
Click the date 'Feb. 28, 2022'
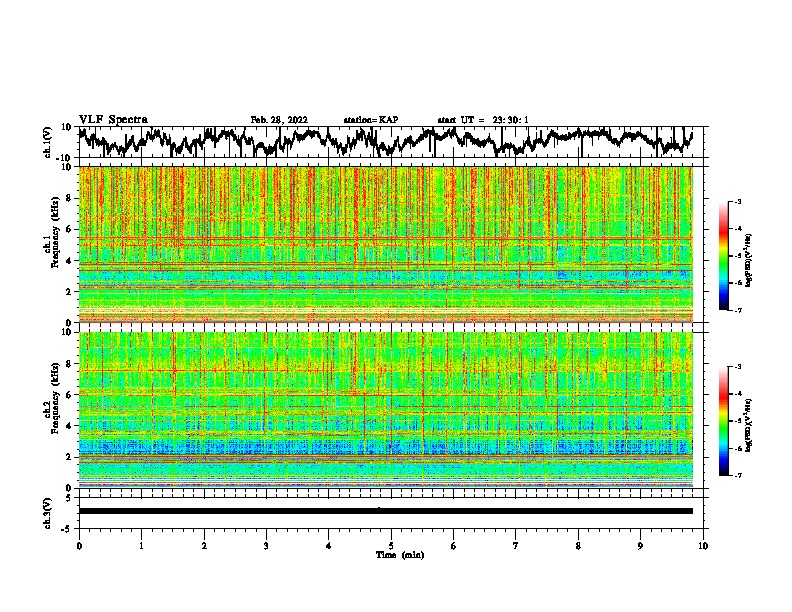click(x=279, y=120)
